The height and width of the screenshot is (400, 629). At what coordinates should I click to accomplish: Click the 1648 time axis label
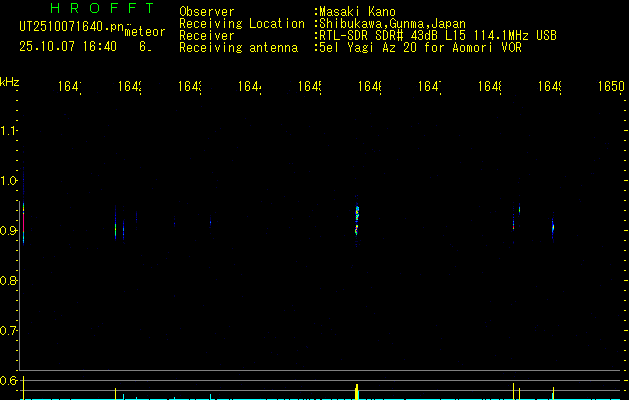point(490,87)
